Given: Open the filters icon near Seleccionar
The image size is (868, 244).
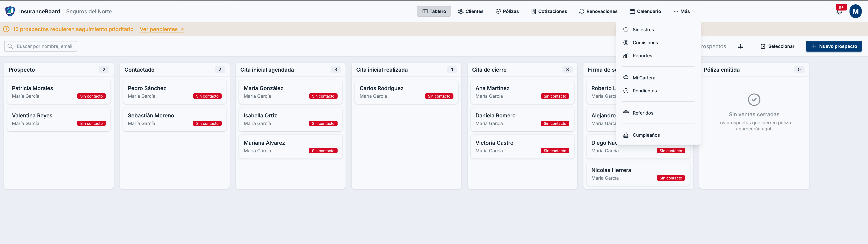Looking at the screenshot, I should [x=741, y=46].
